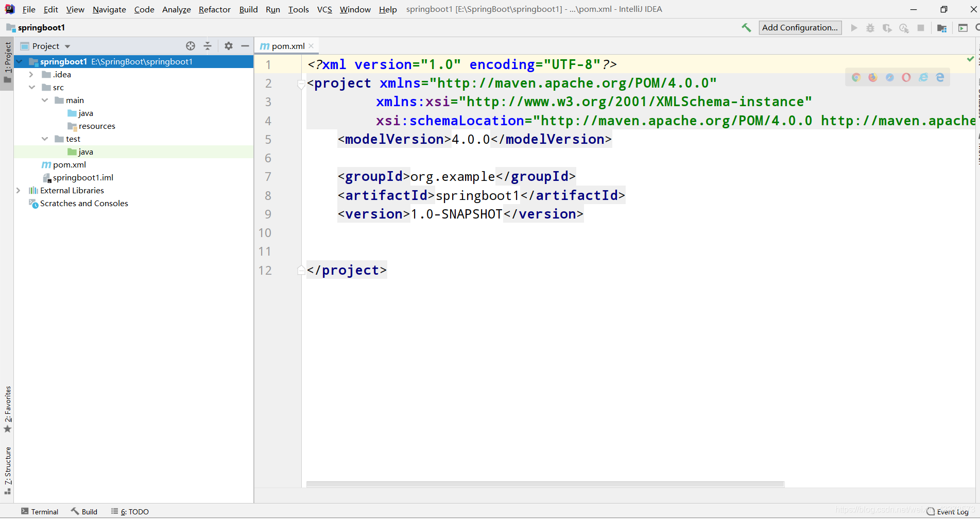Viewport: 980px width, 519px height.
Task: Open the Edit menu
Action: (x=50, y=9)
